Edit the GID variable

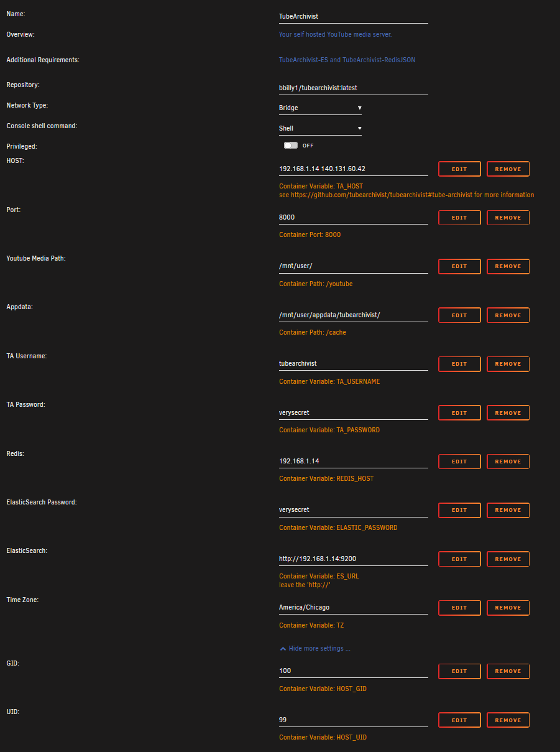(459, 671)
